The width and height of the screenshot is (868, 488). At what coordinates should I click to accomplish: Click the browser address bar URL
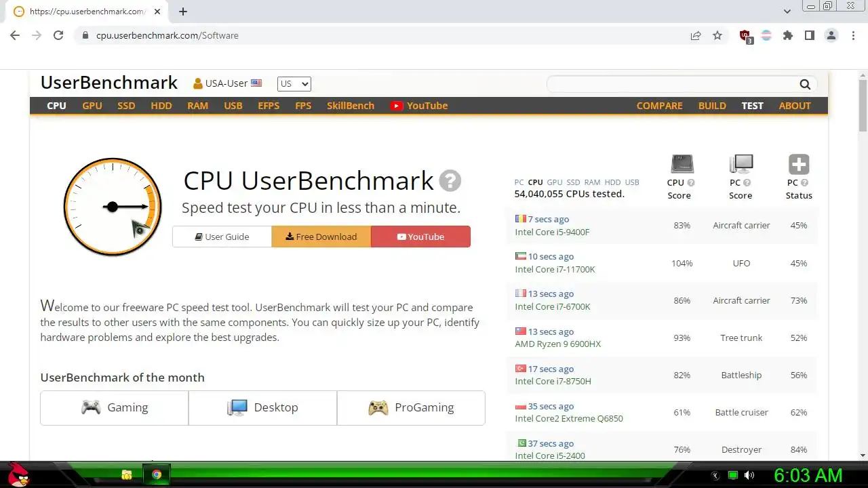(x=167, y=35)
